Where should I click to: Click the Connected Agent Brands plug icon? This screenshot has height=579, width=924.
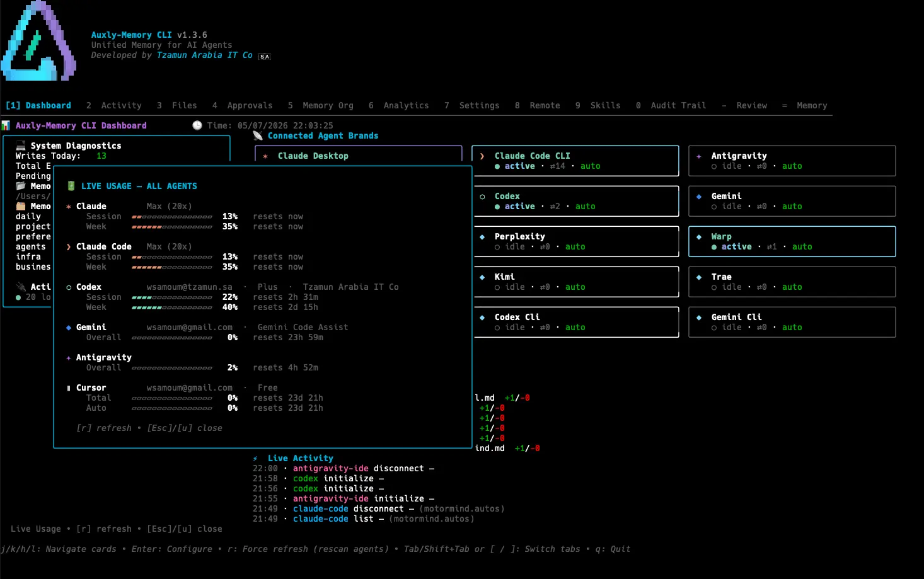tap(258, 135)
